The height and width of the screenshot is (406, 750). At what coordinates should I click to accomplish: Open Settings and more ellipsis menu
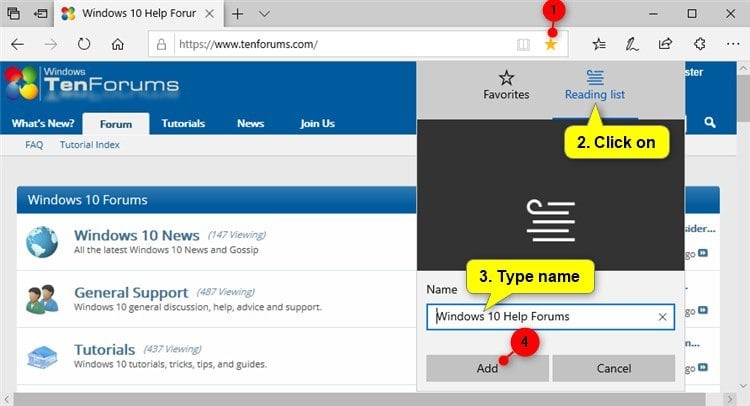[x=733, y=44]
